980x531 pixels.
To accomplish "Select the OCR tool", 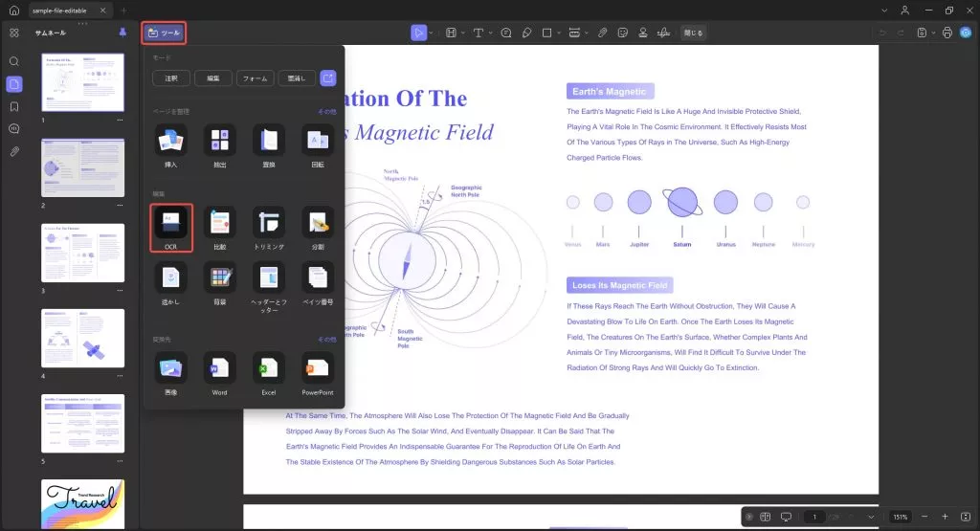I will tap(170, 228).
